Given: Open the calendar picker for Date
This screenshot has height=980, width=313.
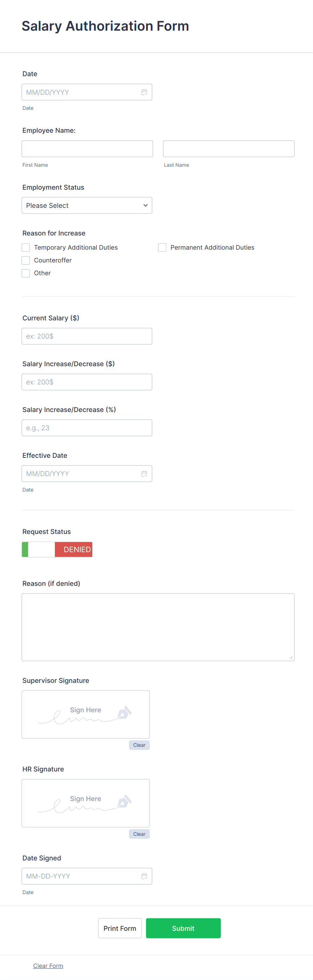Looking at the screenshot, I should point(144,92).
